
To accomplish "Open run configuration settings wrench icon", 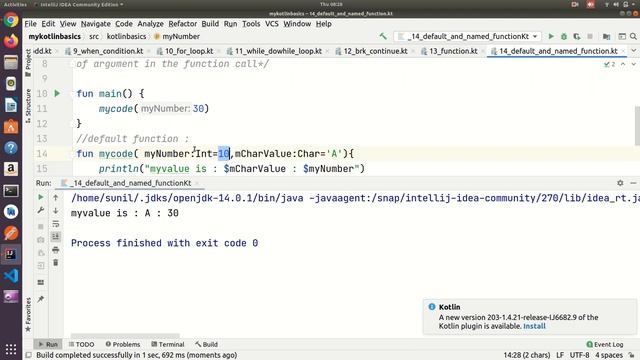I will [x=40, y=210].
